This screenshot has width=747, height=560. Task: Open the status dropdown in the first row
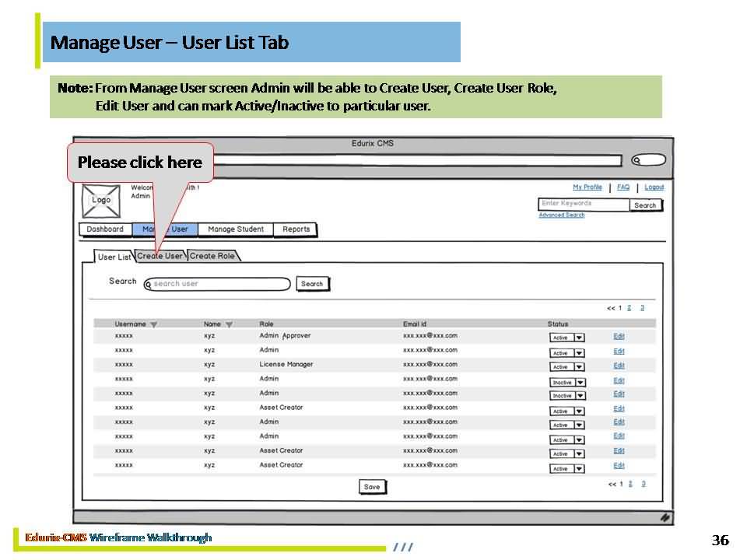pyautogui.click(x=579, y=338)
